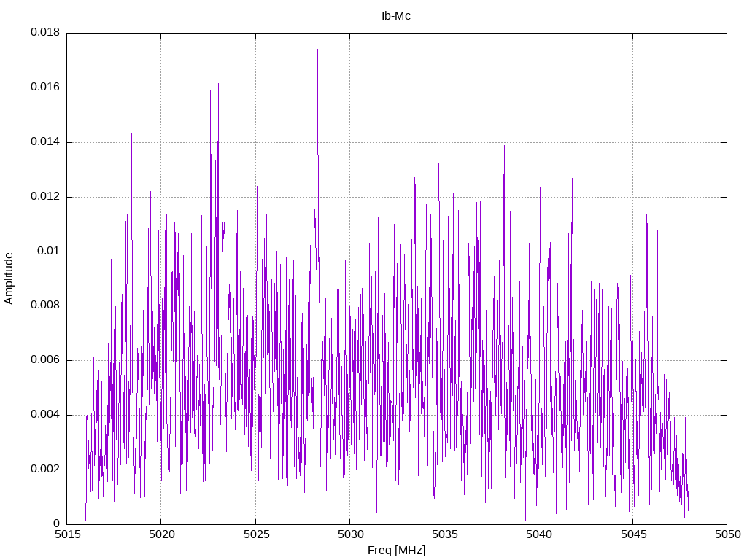Click the y-axis tick label 0.004
The image size is (747, 560).
45,414
